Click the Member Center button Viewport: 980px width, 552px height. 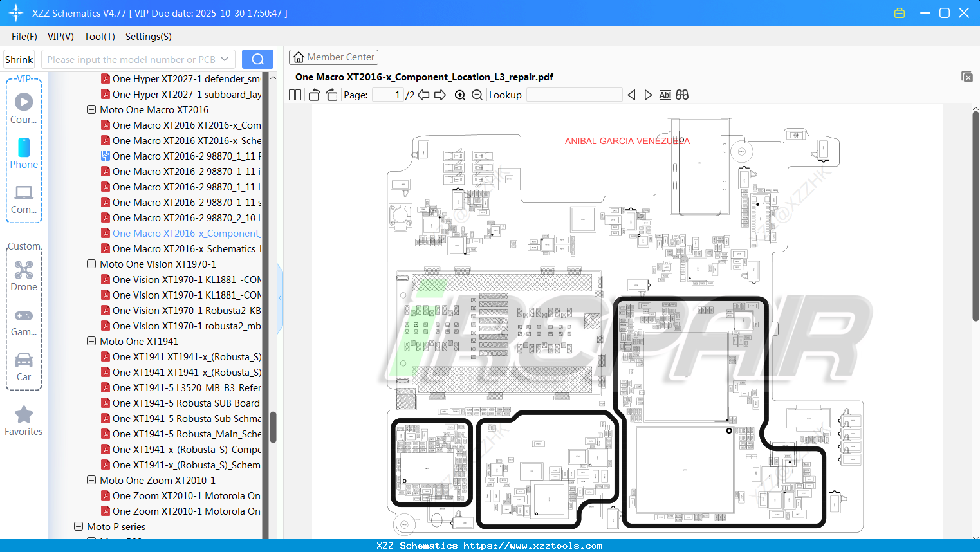pyautogui.click(x=333, y=57)
